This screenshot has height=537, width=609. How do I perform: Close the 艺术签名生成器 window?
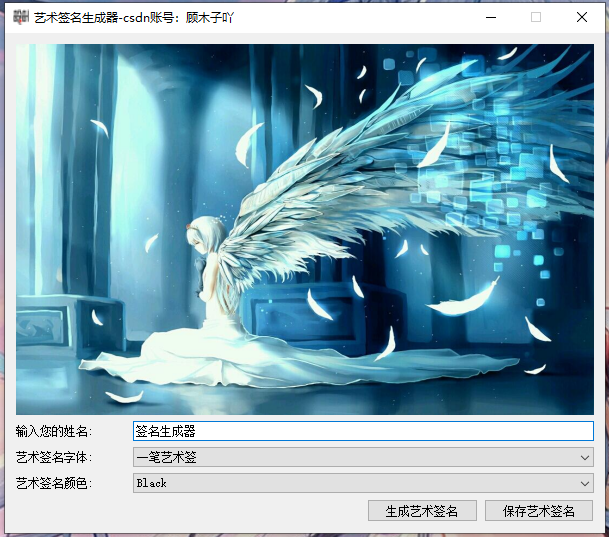[x=582, y=17]
